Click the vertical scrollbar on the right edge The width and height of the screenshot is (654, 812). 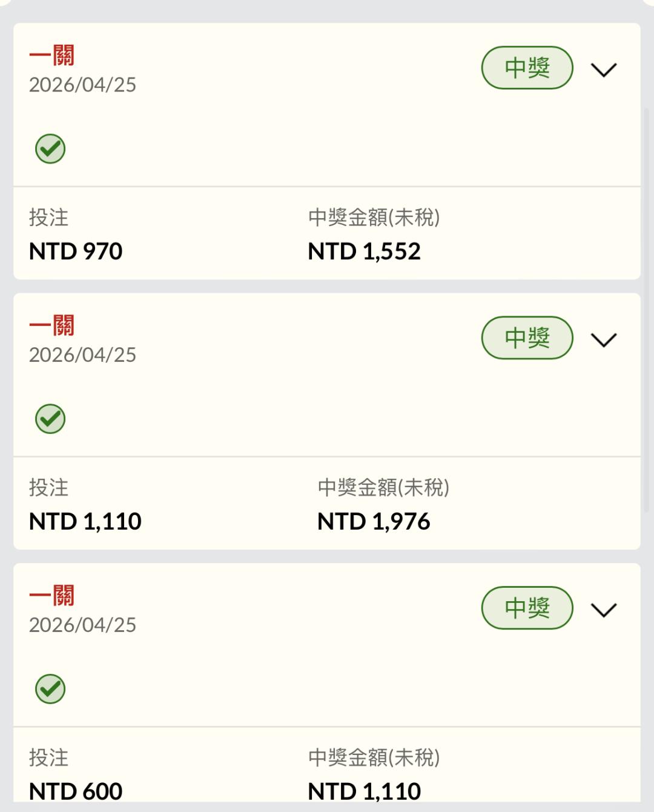646,303
